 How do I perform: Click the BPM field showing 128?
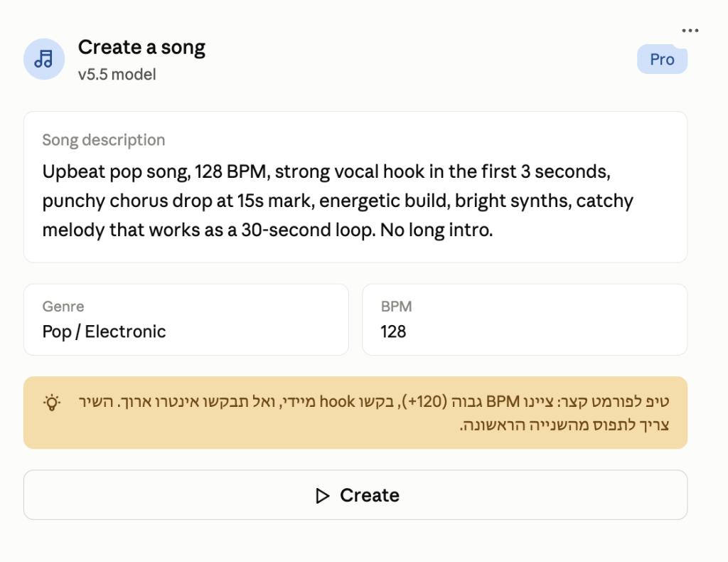point(525,319)
